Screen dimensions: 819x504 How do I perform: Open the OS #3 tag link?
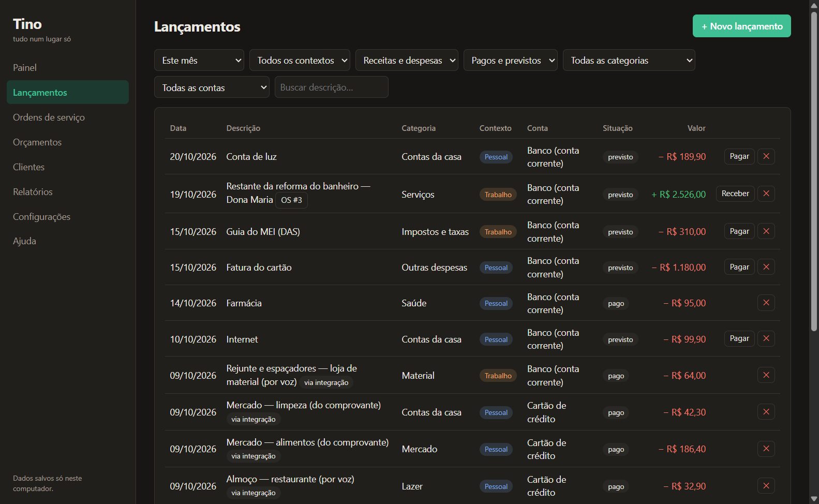291,200
